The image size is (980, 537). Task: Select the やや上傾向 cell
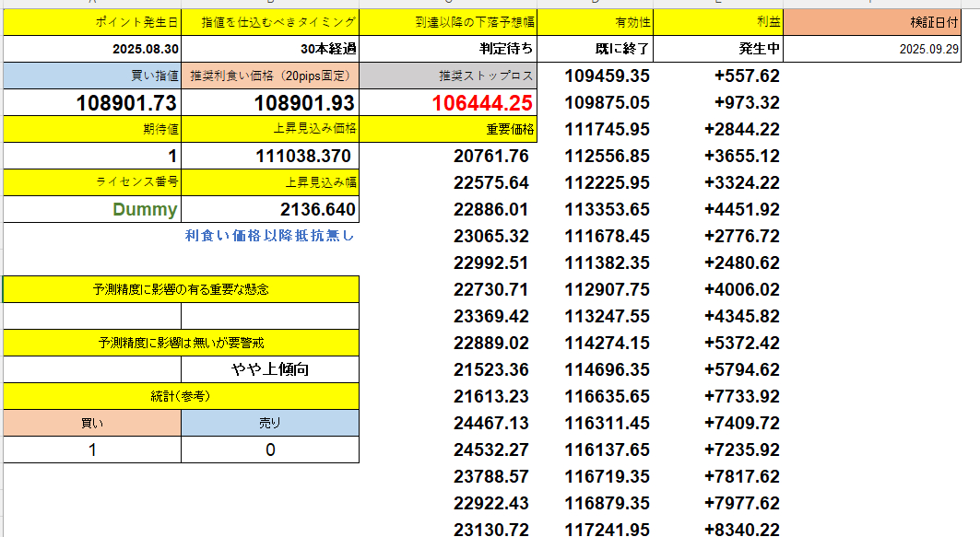tap(270, 369)
